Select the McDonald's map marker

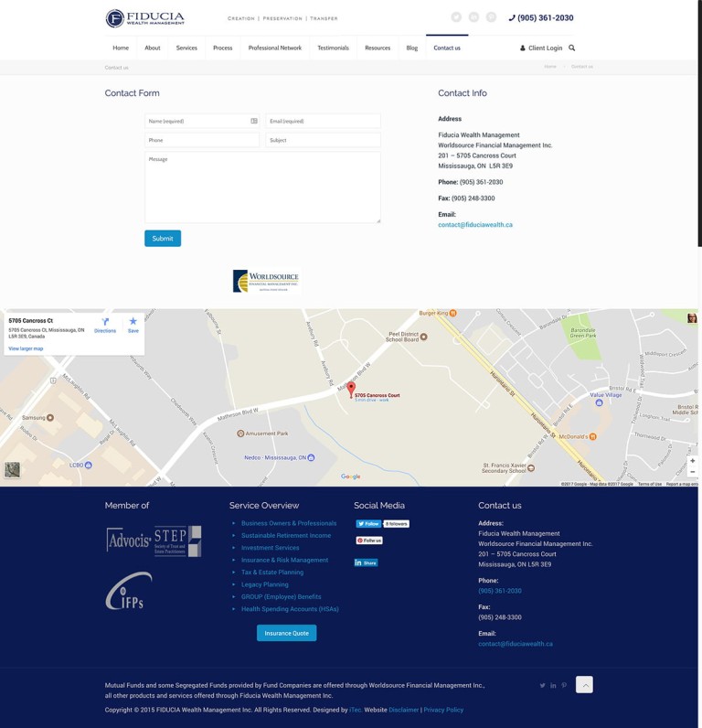point(593,436)
